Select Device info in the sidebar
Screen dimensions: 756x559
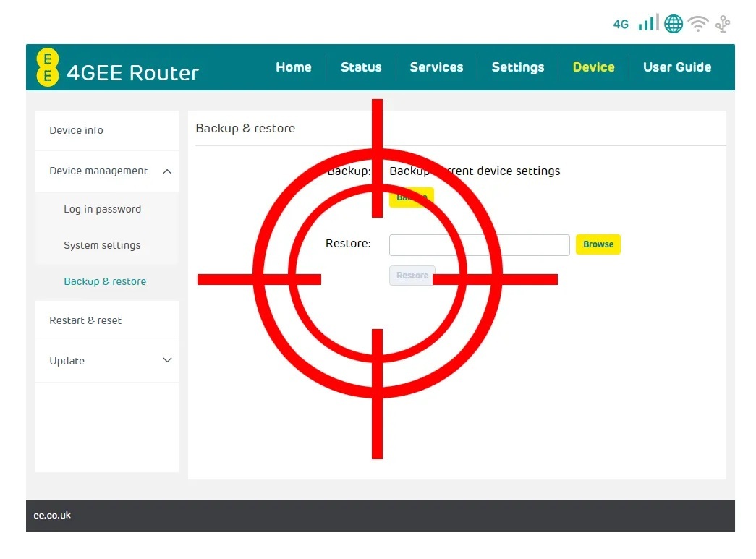coord(76,130)
